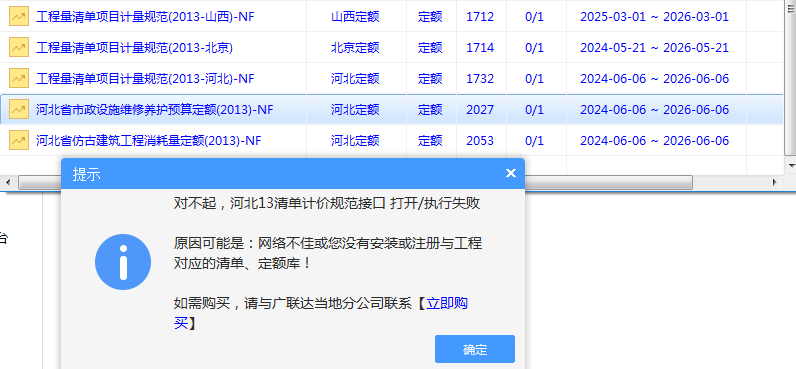Click the icon beside 河北省仿古建筑工程消耗量定额(2013)-NF
Image resolution: width=796 pixels, height=369 pixels.
click(19, 141)
